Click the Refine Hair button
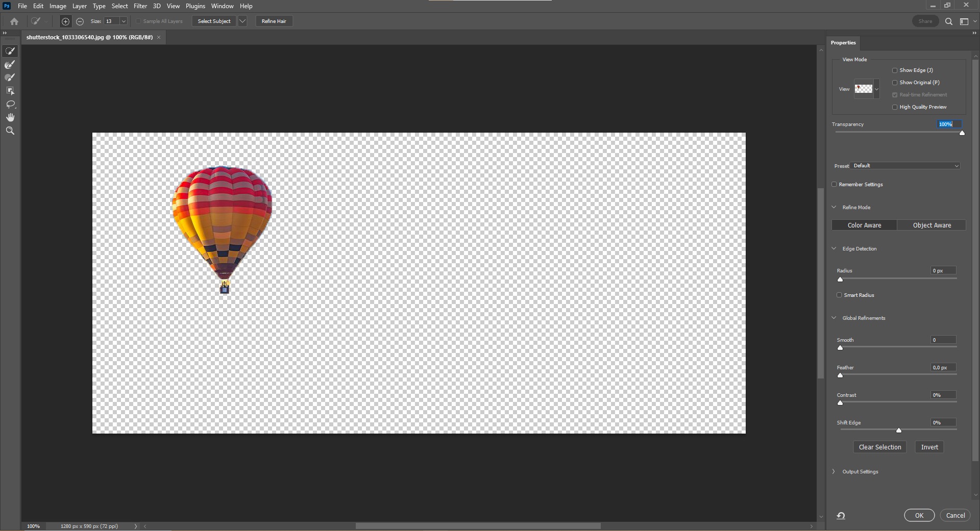This screenshot has width=980, height=531. coord(274,21)
